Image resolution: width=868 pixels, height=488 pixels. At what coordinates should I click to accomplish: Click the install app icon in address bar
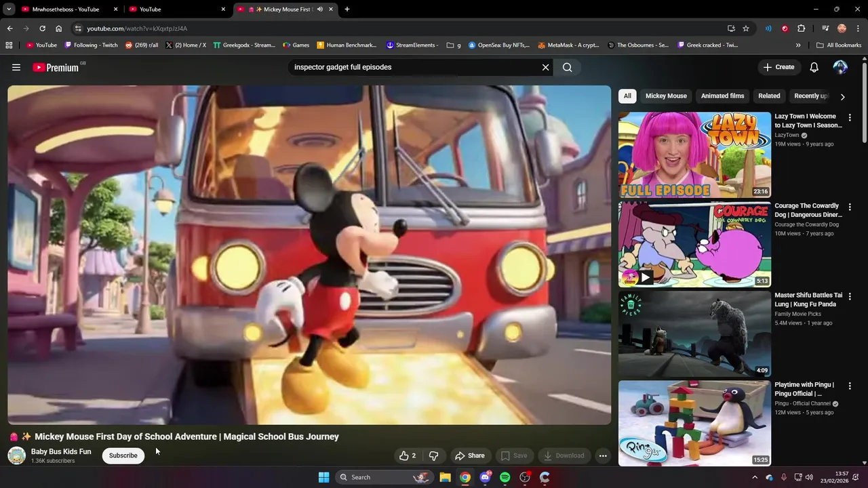[x=731, y=28]
